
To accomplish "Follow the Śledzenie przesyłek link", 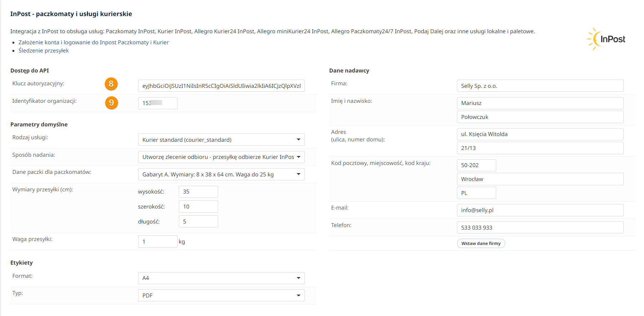I will pos(44,51).
